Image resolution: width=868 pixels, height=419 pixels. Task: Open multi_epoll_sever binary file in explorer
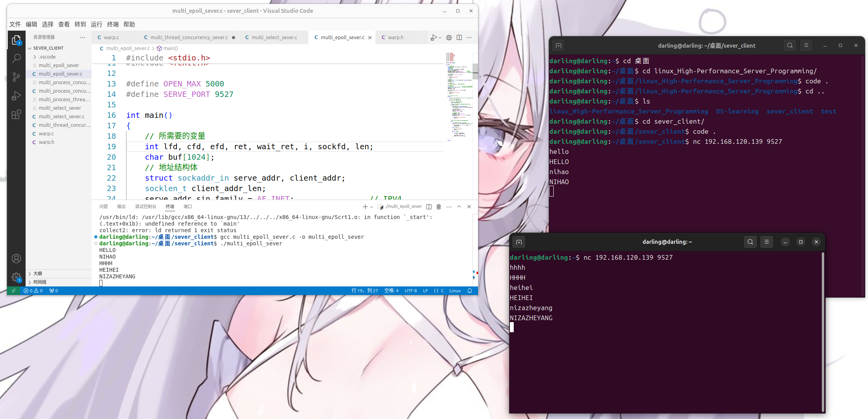pos(59,65)
